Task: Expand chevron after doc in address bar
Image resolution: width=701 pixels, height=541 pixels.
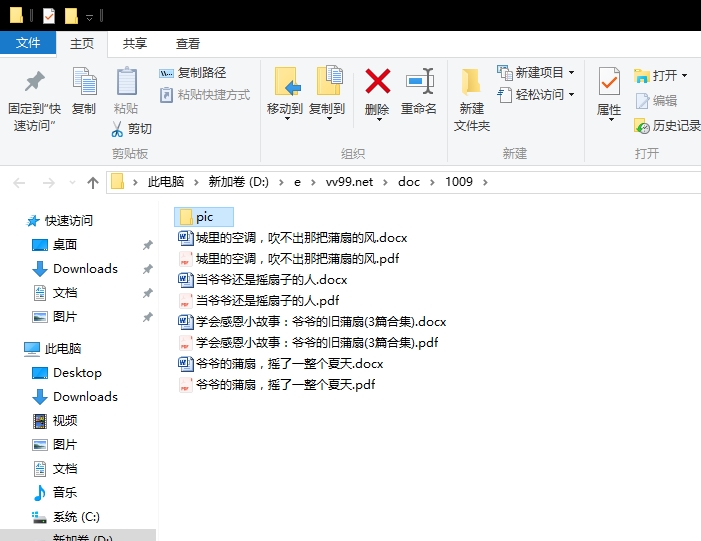Action: point(432,182)
